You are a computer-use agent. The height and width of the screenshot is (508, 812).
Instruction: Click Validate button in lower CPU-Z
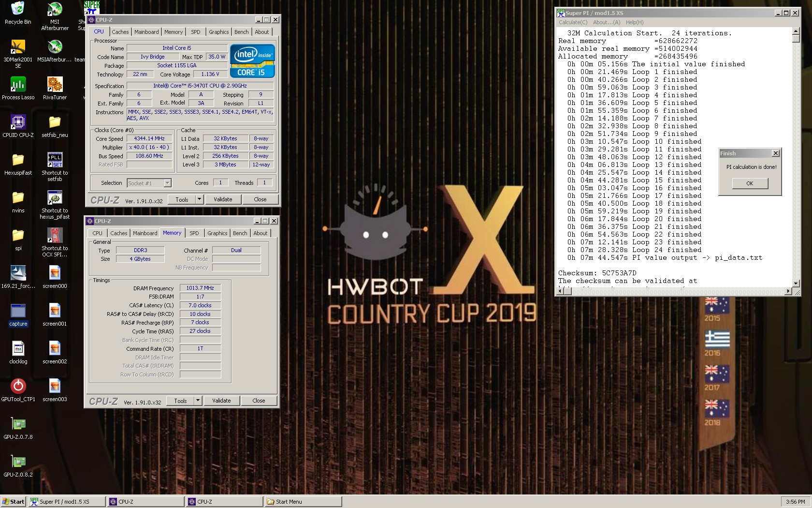tap(221, 401)
